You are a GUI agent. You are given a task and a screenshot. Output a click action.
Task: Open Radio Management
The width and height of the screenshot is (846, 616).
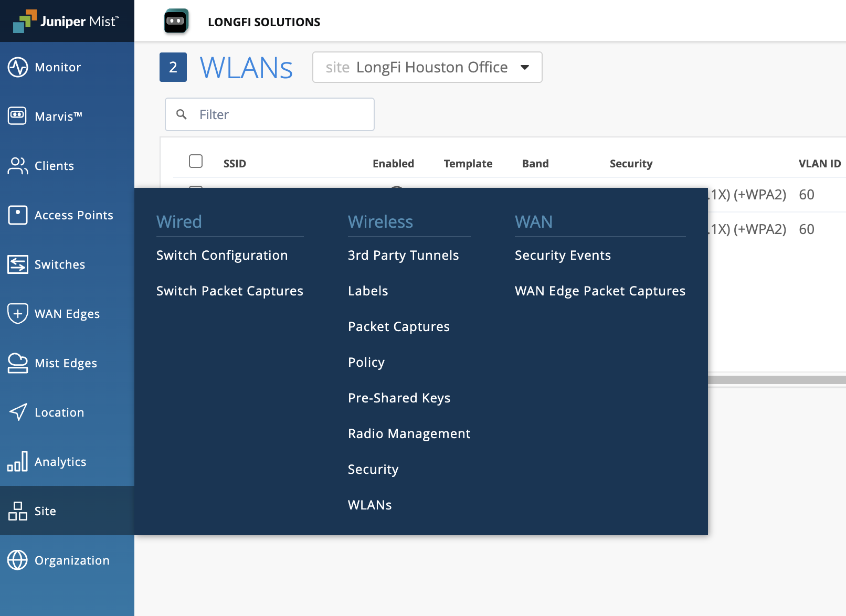pos(409,433)
